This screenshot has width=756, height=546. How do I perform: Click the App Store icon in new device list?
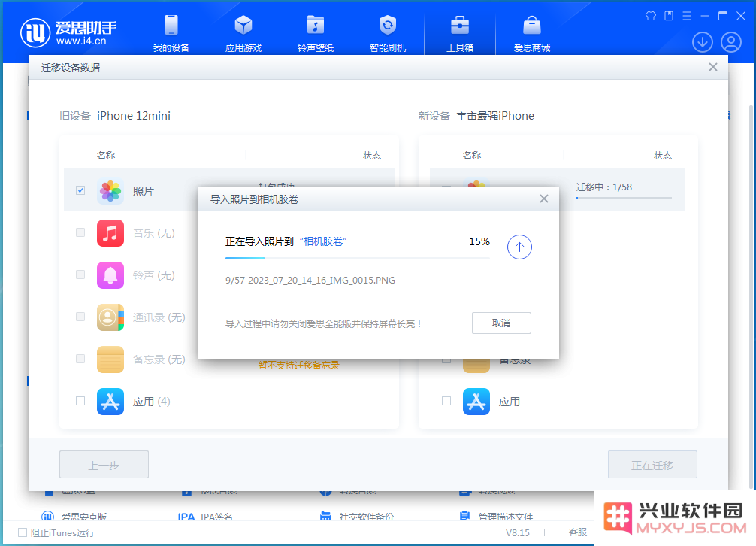point(476,402)
